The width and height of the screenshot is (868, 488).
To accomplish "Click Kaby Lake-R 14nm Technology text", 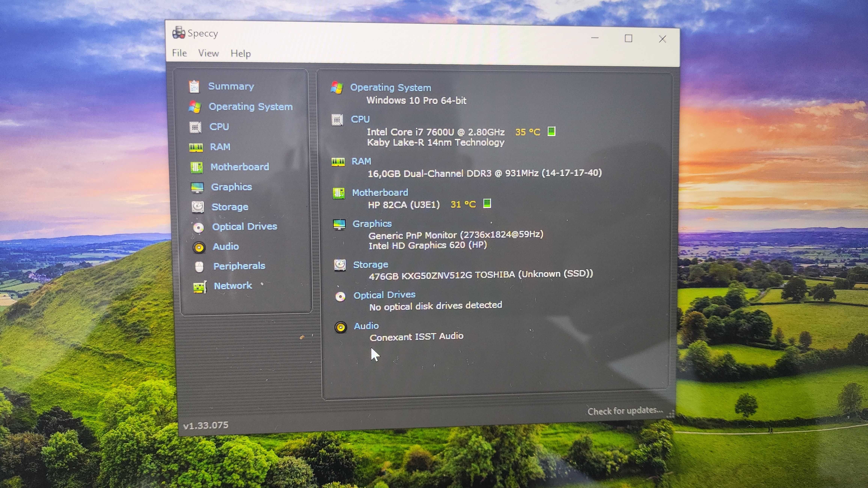I will (436, 143).
